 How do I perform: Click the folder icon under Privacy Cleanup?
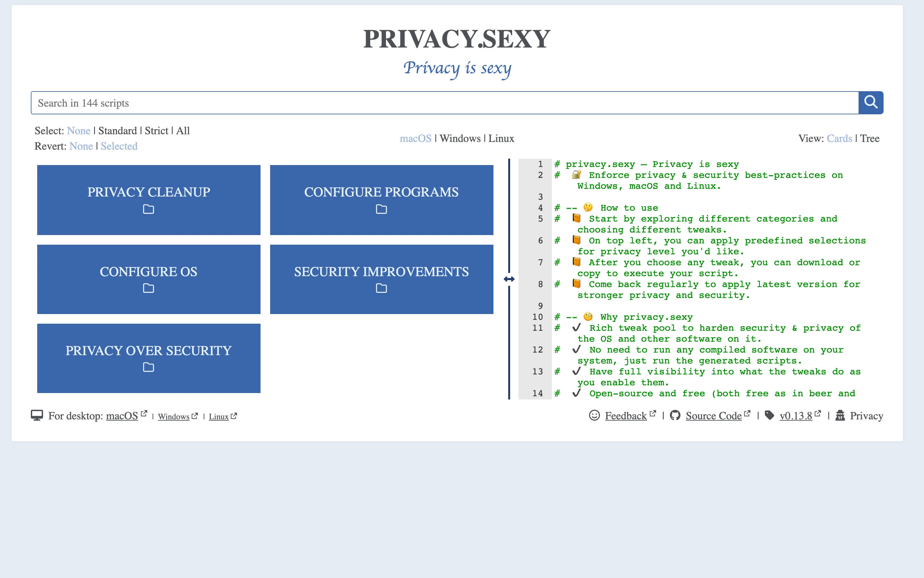tap(149, 209)
